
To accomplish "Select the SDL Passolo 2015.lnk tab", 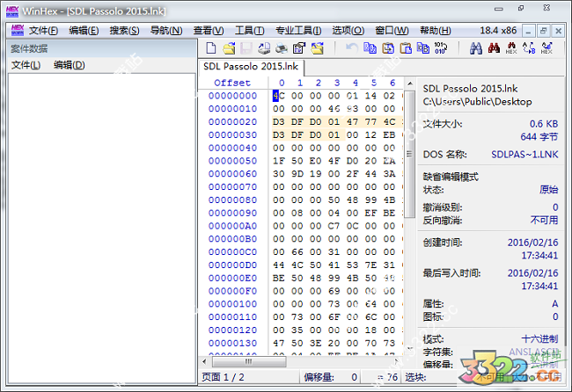I will tap(251, 67).
